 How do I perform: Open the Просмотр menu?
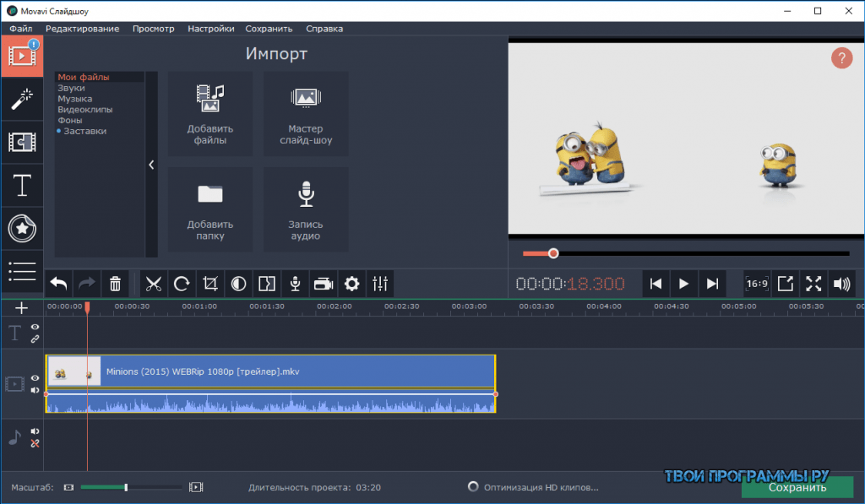pyautogui.click(x=154, y=29)
